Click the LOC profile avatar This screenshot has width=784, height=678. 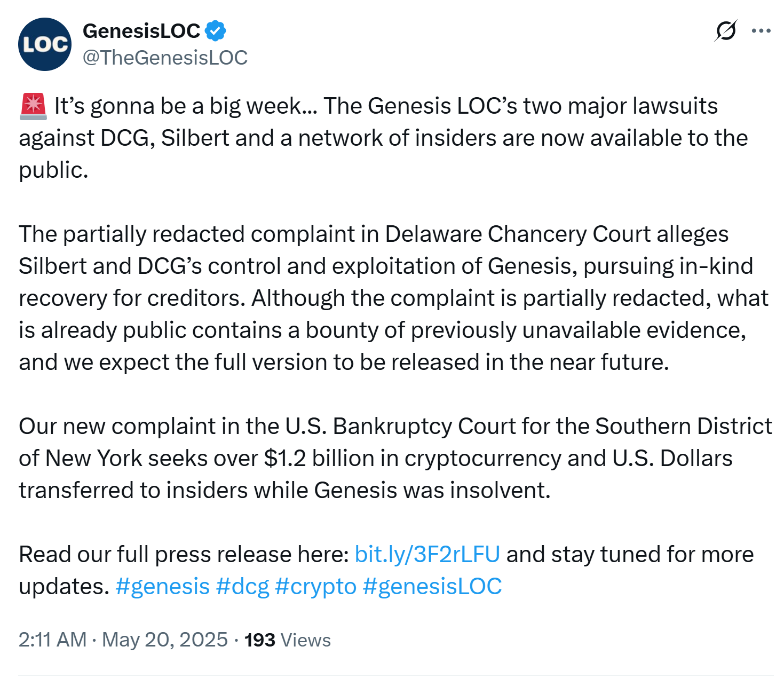[x=45, y=44]
